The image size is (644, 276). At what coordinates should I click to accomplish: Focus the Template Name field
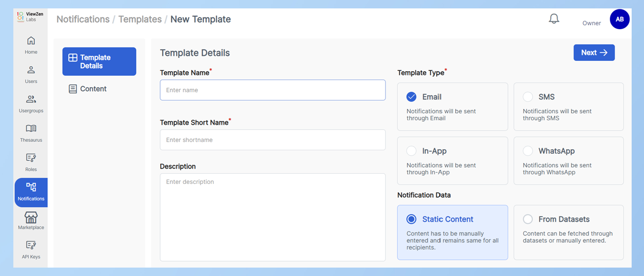(272, 90)
